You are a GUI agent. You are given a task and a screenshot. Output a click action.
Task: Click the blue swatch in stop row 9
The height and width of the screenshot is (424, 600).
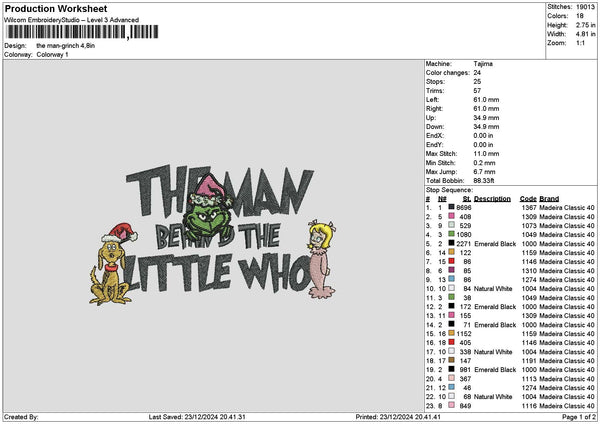click(452, 279)
